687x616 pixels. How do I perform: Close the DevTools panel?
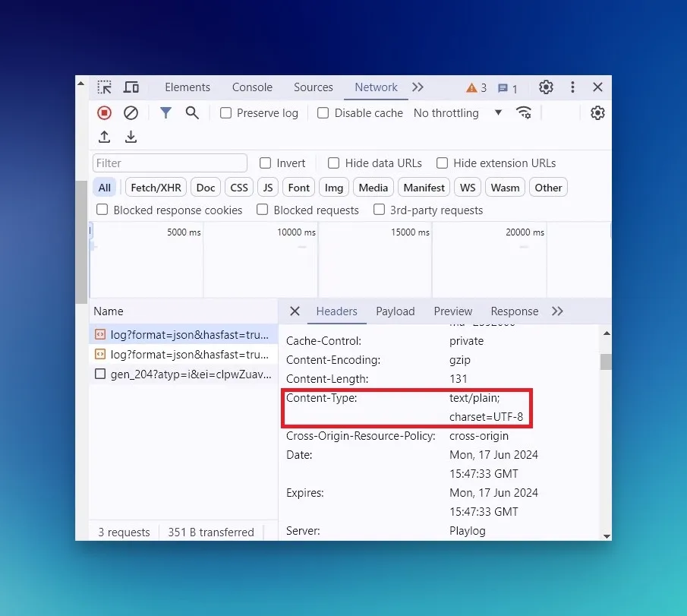597,87
